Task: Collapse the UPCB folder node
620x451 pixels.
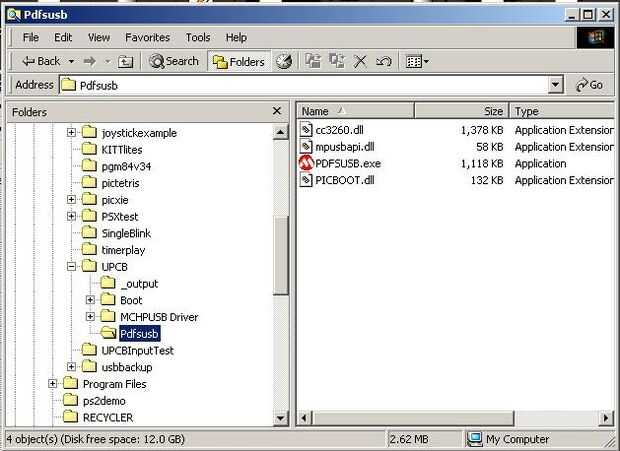Action: (x=71, y=266)
